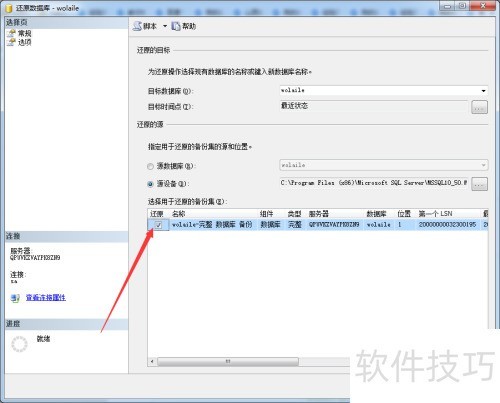
Task: Open the 目标数据库 combo box dropdown
Action: point(483,91)
